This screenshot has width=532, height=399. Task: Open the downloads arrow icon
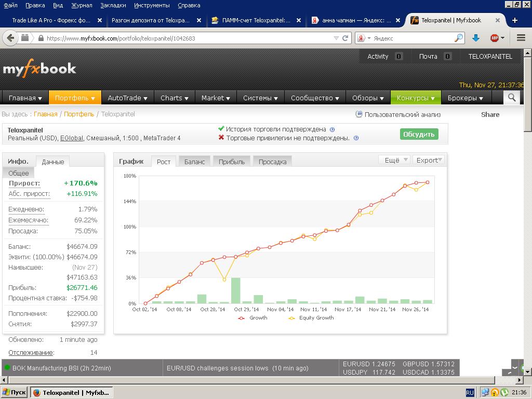click(x=476, y=38)
